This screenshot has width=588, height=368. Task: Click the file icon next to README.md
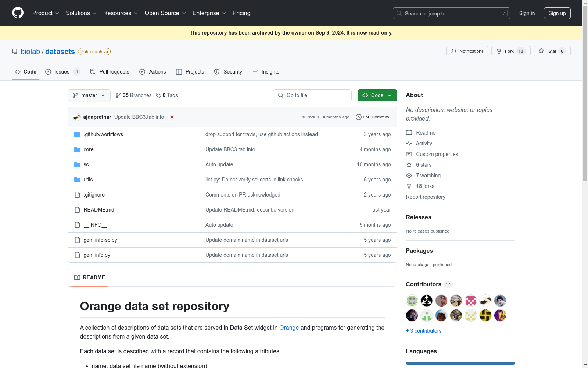pyautogui.click(x=77, y=210)
